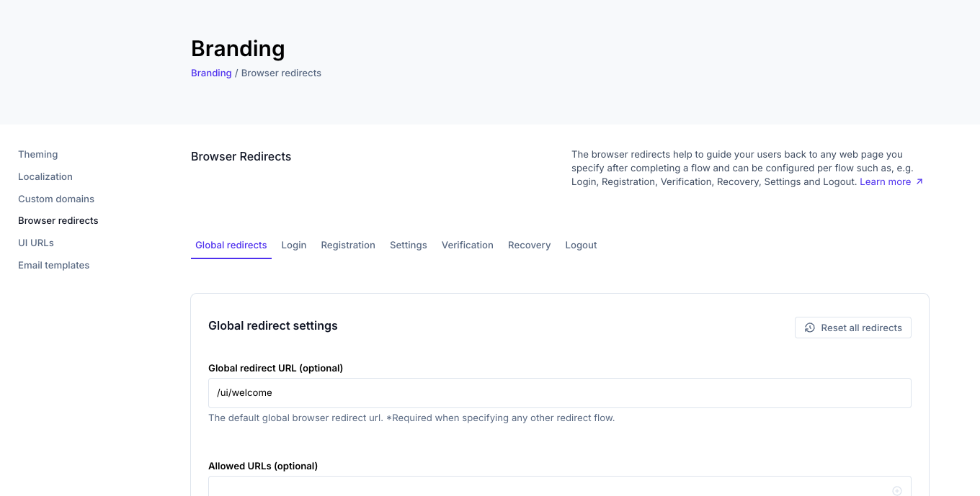Switch to the Recovery tab
The height and width of the screenshot is (496, 980).
coord(529,245)
